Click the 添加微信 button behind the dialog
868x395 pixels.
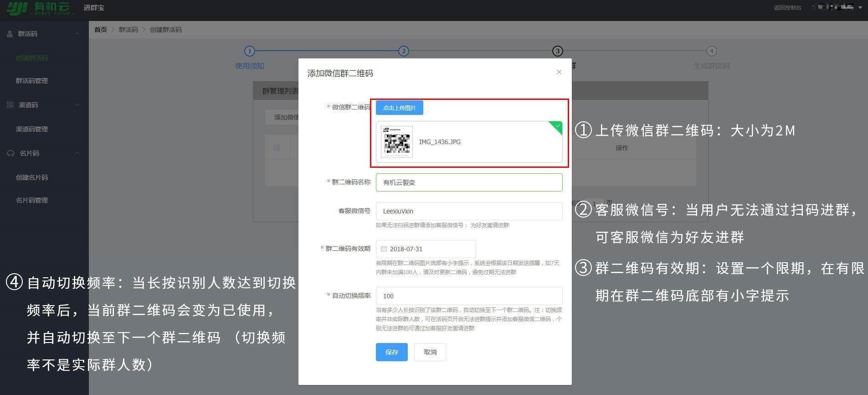[x=282, y=117]
